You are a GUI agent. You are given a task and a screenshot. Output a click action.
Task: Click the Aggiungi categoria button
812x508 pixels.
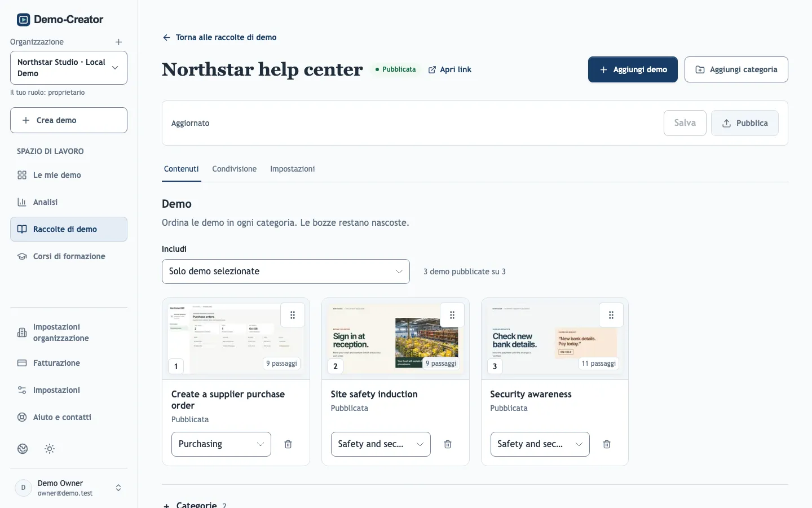coord(736,69)
